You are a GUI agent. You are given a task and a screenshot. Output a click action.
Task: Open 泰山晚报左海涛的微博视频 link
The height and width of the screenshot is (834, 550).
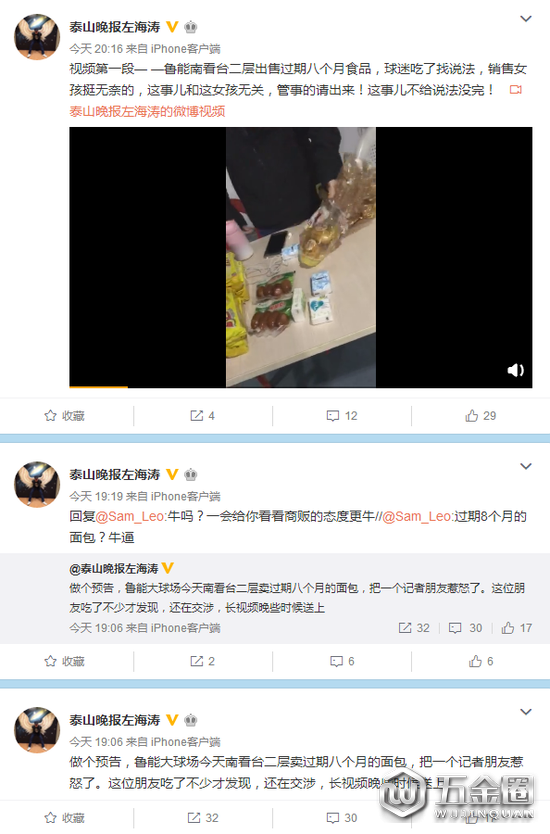pyautogui.click(x=147, y=111)
